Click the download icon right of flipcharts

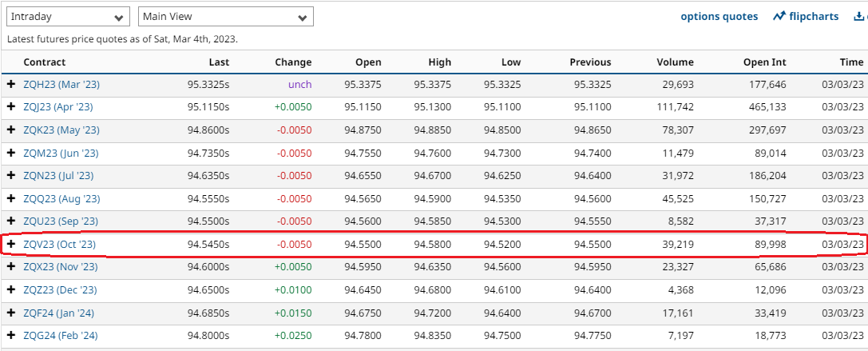coord(860,17)
